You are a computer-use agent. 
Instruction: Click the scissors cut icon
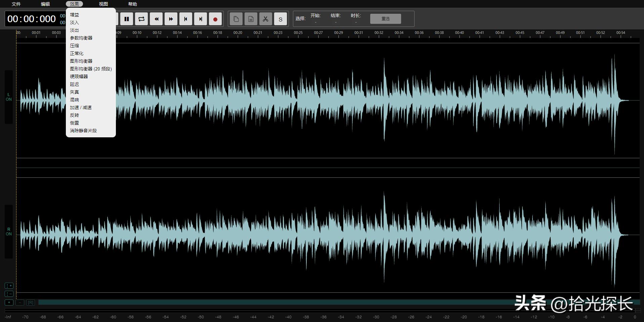point(265,19)
